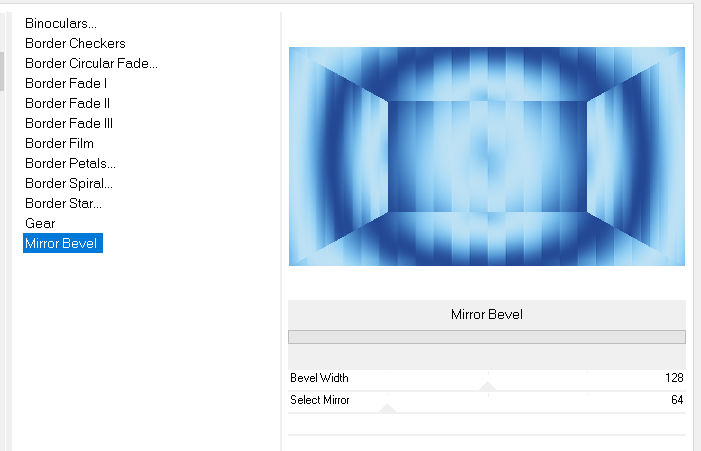The height and width of the screenshot is (451, 701).
Task: Click the Mirror Bevel title header
Action: tap(486, 314)
